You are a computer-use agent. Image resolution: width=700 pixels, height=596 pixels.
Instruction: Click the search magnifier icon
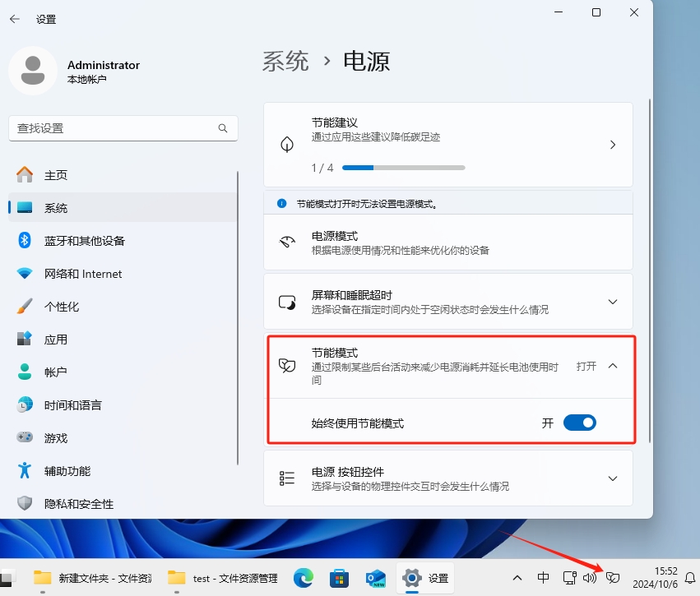(223, 128)
